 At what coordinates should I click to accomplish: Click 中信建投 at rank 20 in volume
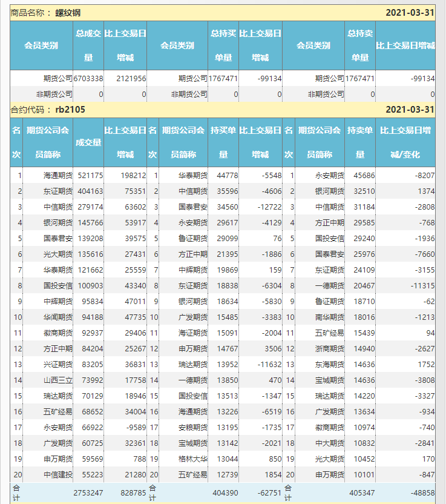(58, 475)
